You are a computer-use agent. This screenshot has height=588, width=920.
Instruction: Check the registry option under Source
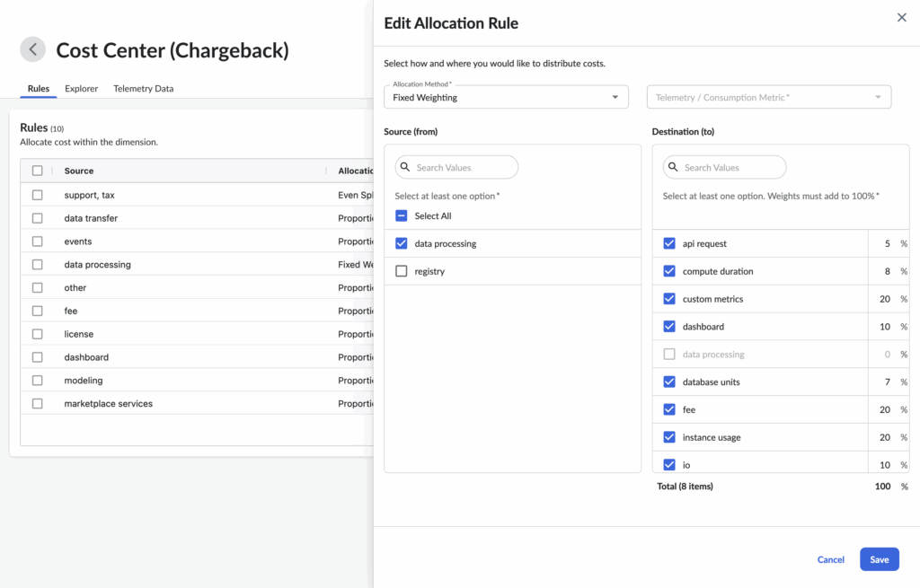click(401, 270)
